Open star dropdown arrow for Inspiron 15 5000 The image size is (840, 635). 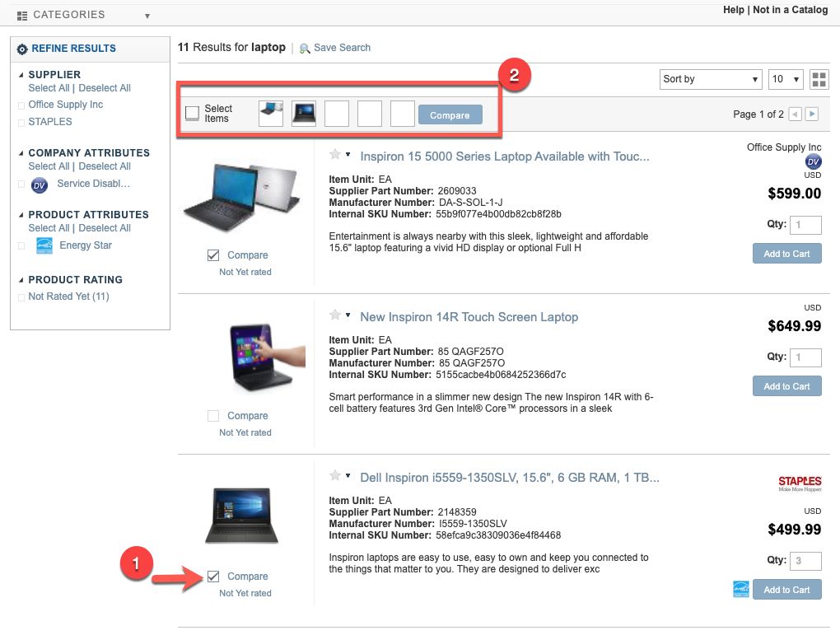click(348, 154)
